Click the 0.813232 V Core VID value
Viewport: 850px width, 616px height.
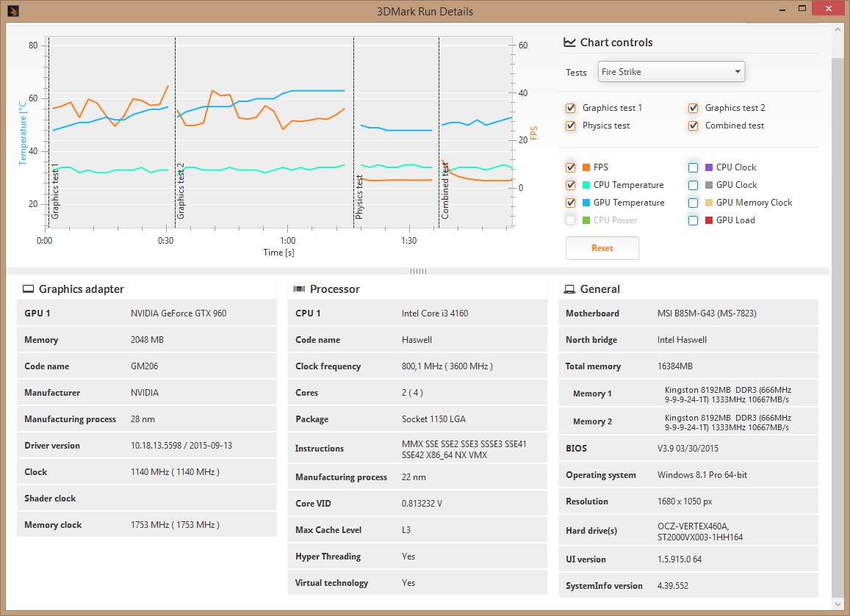pyautogui.click(x=422, y=504)
